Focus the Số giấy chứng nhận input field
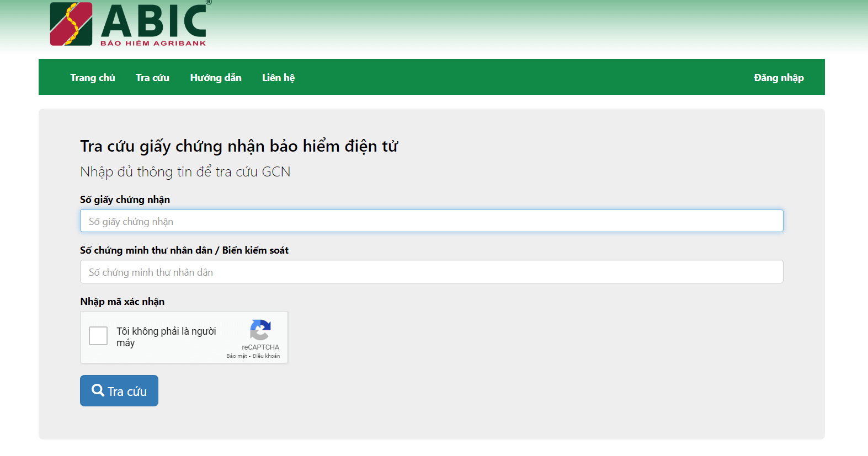868x456 pixels. pos(432,221)
